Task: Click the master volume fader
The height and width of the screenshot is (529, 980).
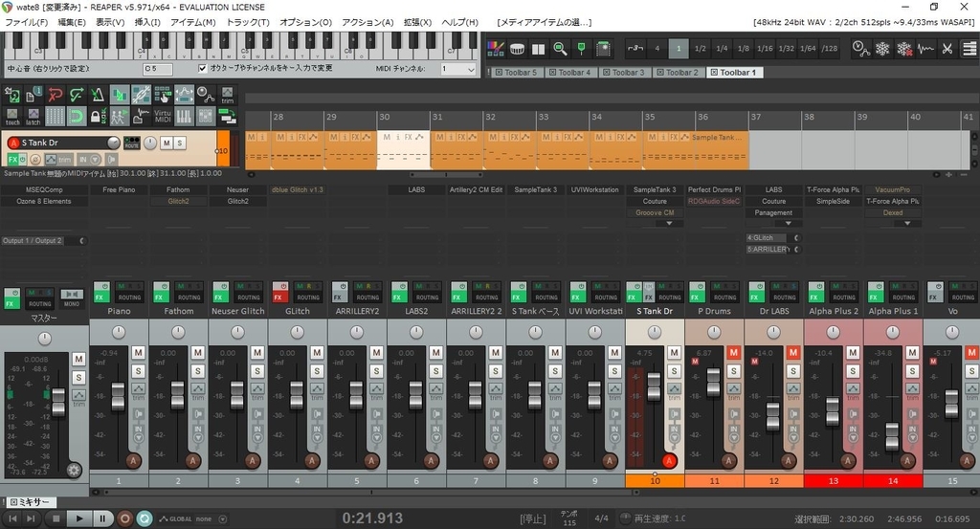Action: click(x=58, y=402)
